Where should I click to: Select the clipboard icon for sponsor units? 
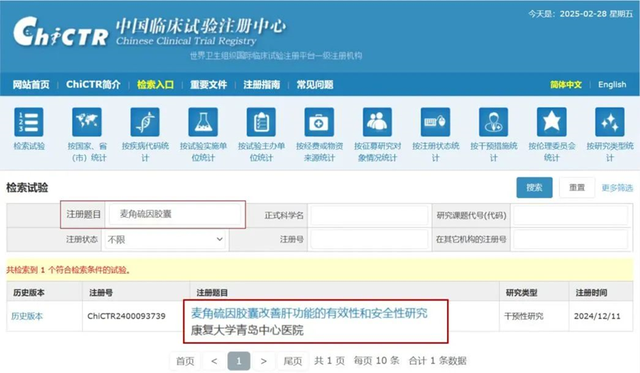(x=261, y=122)
